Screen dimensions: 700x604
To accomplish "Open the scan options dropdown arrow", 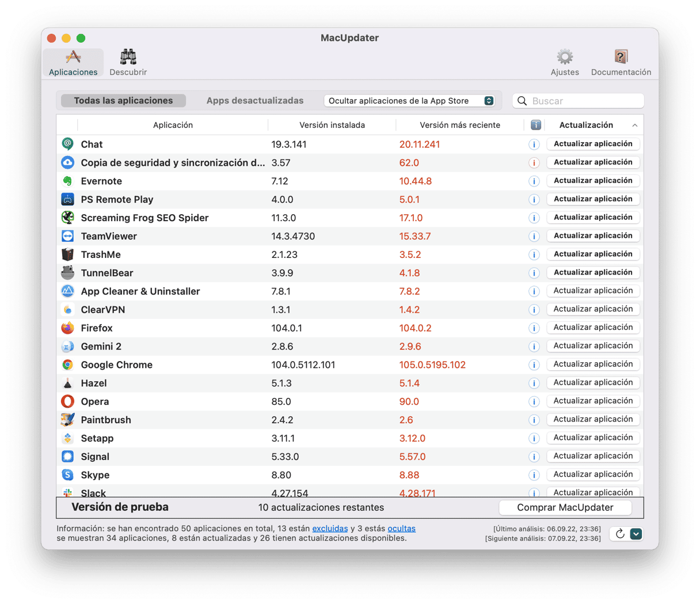I will 636,534.
